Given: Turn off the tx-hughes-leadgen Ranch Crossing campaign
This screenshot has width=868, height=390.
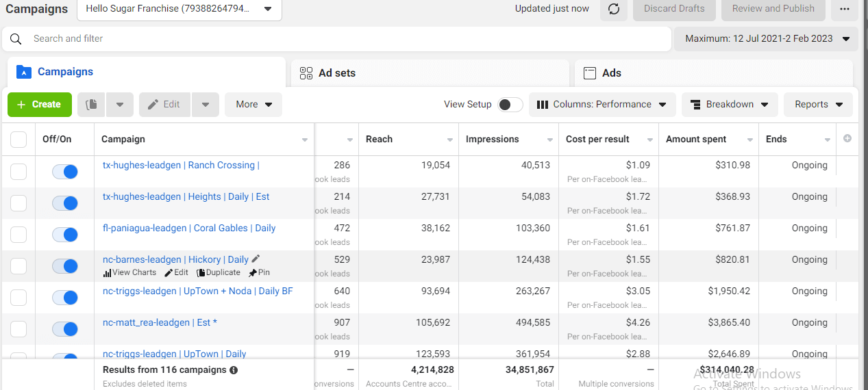Looking at the screenshot, I should [x=65, y=172].
